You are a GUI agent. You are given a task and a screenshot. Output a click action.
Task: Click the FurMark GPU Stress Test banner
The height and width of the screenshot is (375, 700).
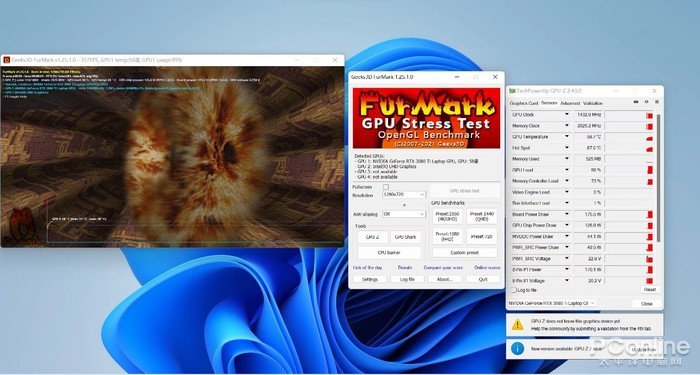point(426,118)
